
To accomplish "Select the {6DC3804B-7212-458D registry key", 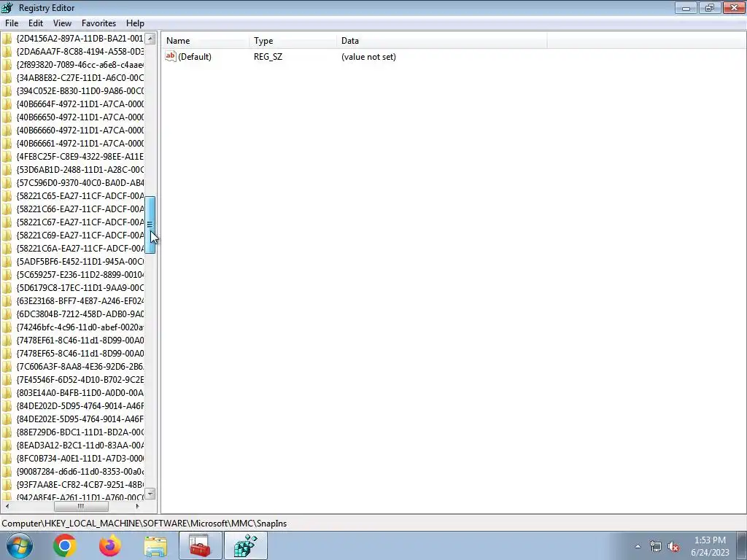I will pyautogui.click(x=80, y=314).
